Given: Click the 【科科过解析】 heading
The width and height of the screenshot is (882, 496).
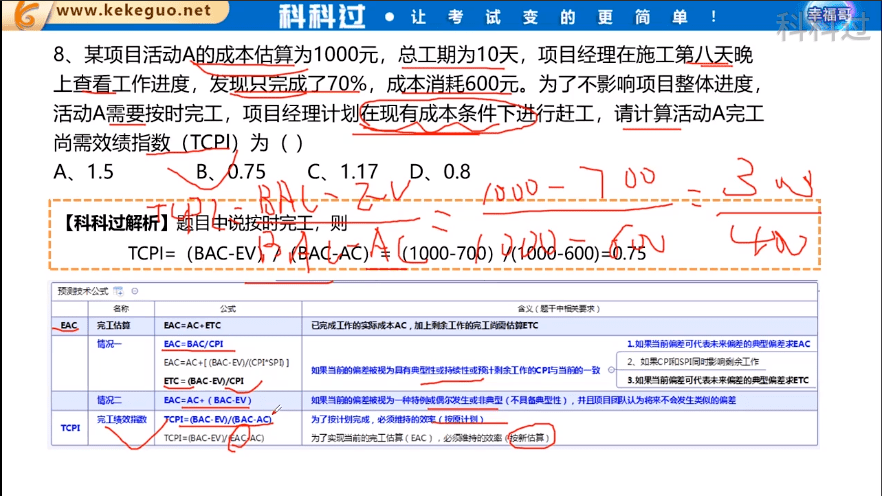Looking at the screenshot, I should (x=115, y=223).
